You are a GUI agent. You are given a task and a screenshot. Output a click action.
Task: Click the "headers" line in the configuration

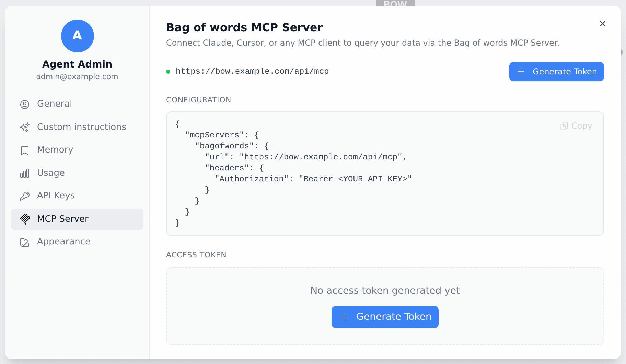[x=234, y=168]
